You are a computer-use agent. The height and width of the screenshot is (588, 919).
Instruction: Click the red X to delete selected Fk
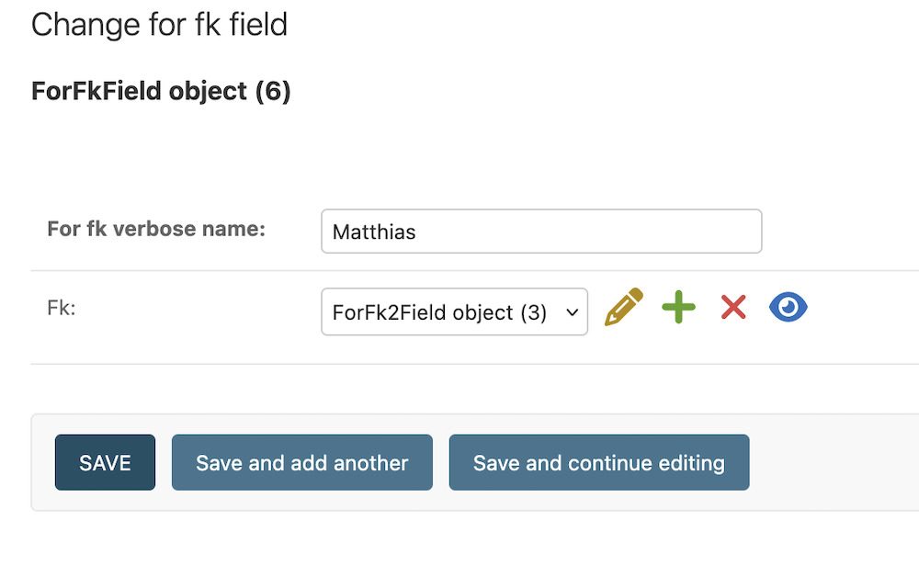coord(733,307)
